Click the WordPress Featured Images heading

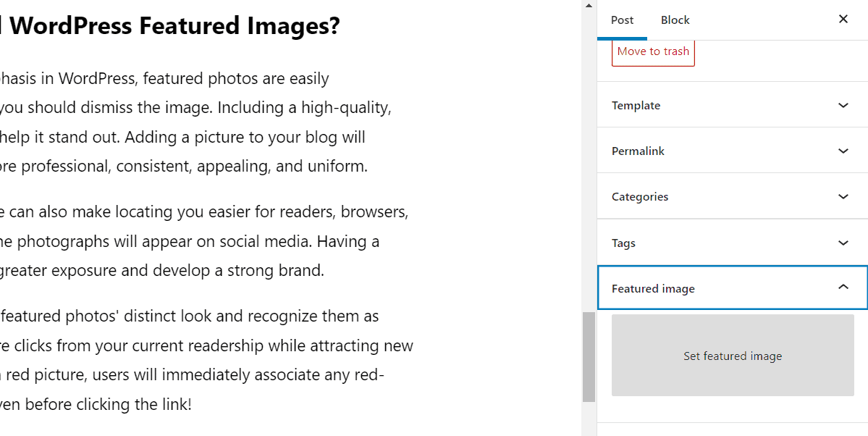point(174,27)
